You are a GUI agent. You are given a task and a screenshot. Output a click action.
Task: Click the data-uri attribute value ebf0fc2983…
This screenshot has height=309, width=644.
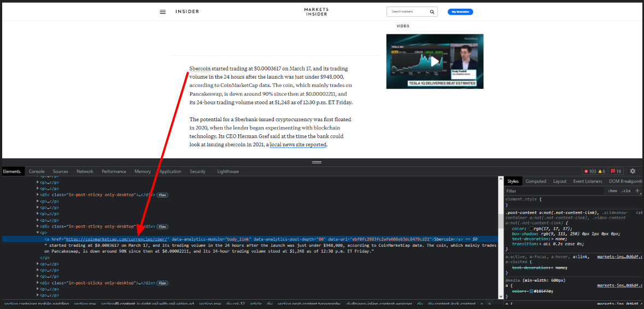(x=390, y=239)
